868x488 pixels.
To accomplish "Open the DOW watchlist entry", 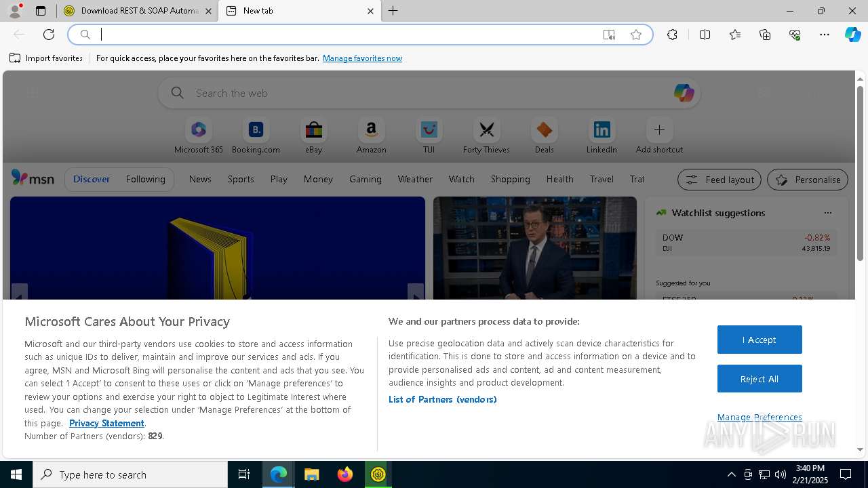I will (x=746, y=243).
